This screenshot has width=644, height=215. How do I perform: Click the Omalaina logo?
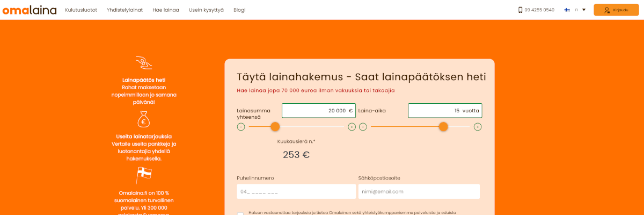tap(30, 10)
